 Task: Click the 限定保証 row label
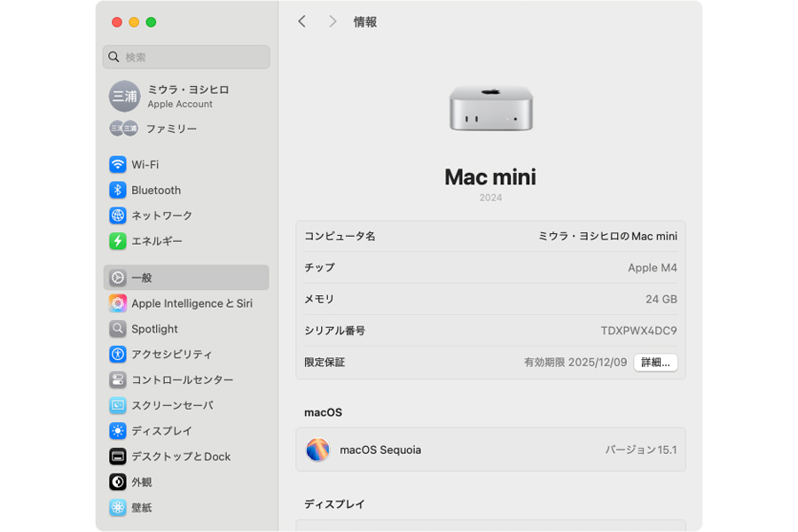325,363
